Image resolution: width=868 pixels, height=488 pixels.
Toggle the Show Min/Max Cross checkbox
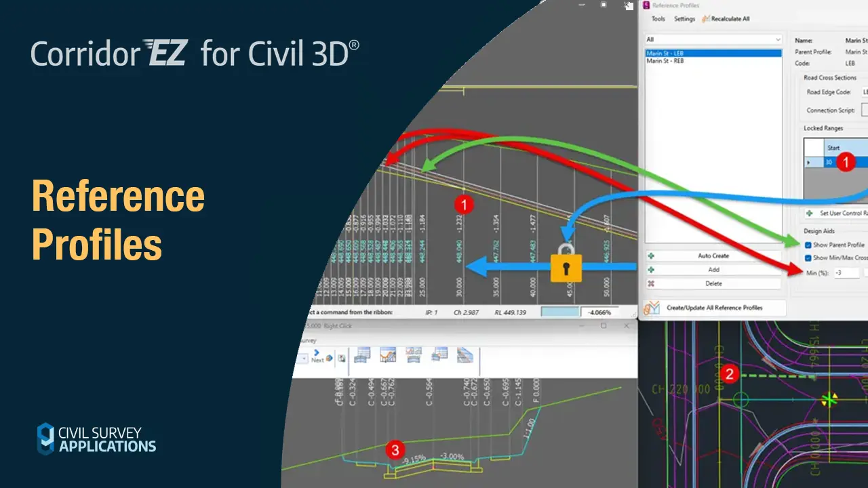(808, 258)
